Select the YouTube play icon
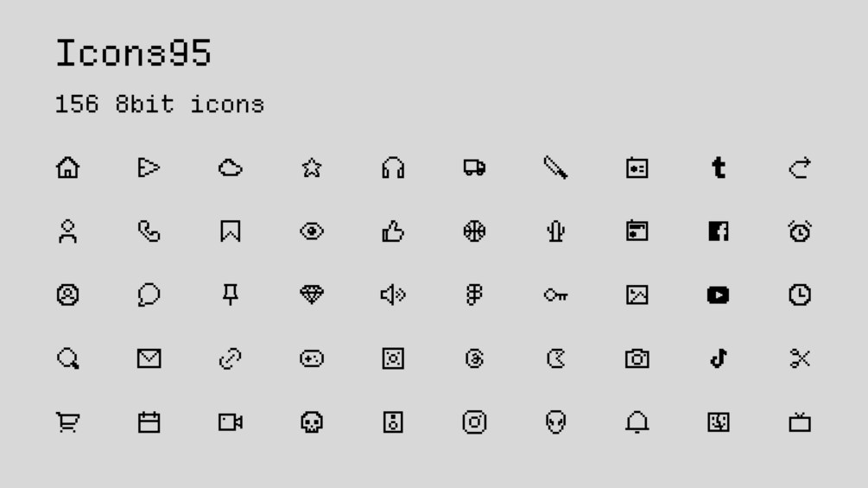Viewport: 868px width, 488px height. click(719, 295)
